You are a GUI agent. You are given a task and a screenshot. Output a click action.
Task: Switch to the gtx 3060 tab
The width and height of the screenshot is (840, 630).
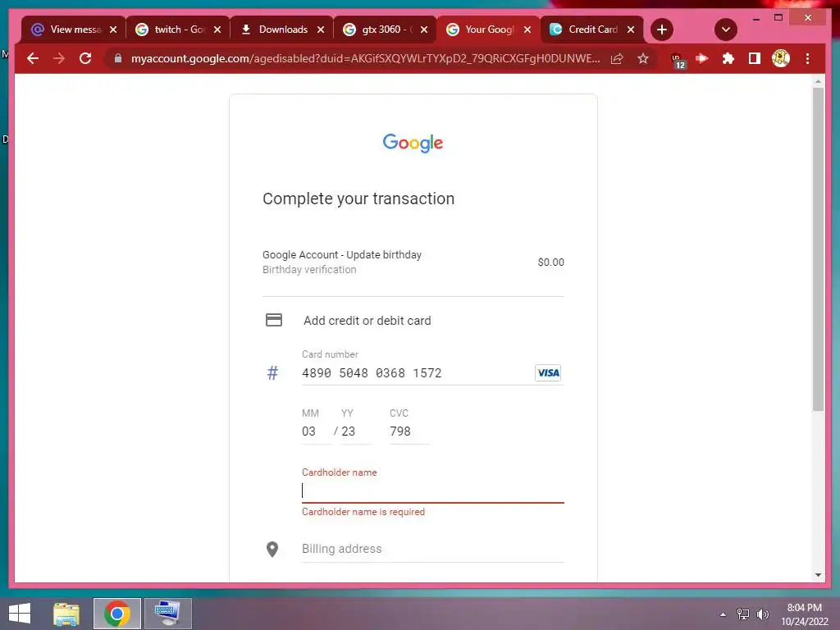coord(386,30)
